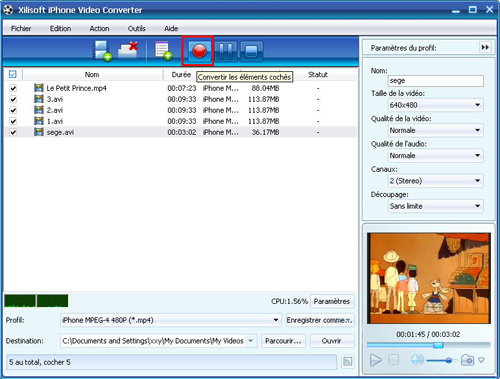Uncheck the 2.avi checkbox
This screenshot has width=500, height=379.
click(x=13, y=110)
